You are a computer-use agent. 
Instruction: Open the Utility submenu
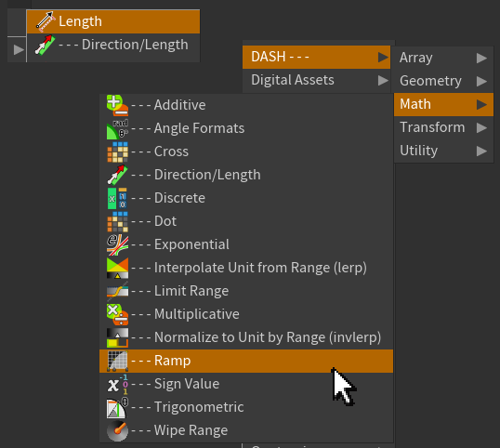coord(443,151)
